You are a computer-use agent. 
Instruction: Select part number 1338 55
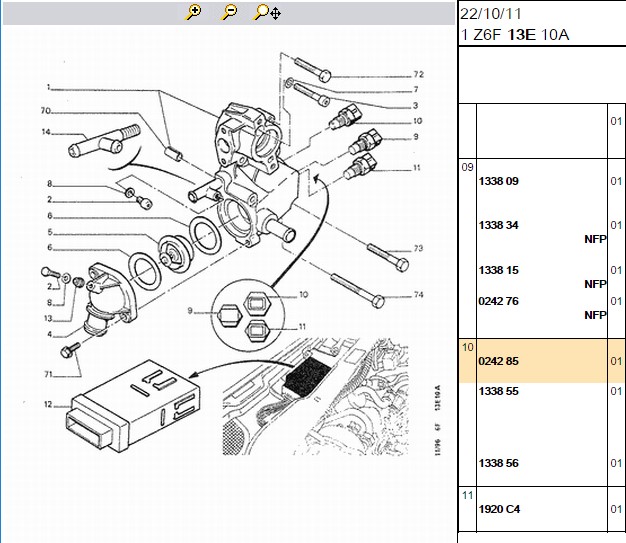coord(498,391)
